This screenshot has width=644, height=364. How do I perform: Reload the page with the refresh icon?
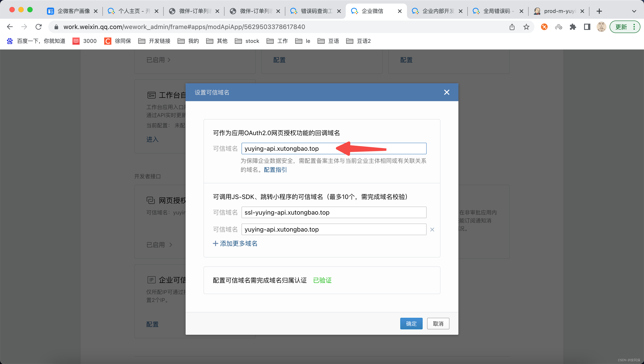[x=38, y=27]
